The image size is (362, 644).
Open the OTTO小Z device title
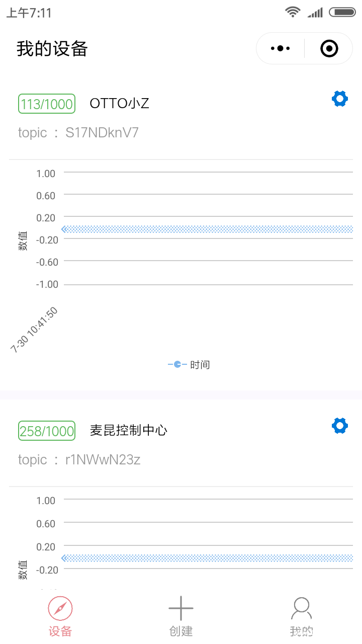click(x=119, y=104)
